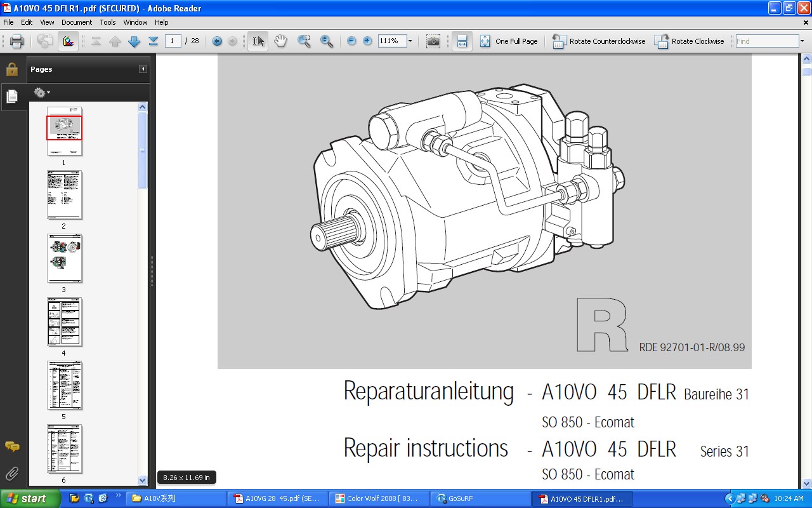Switch to Color Wolf 2008 taskbar window
Viewport: 812px width, 508px height.
point(380,498)
